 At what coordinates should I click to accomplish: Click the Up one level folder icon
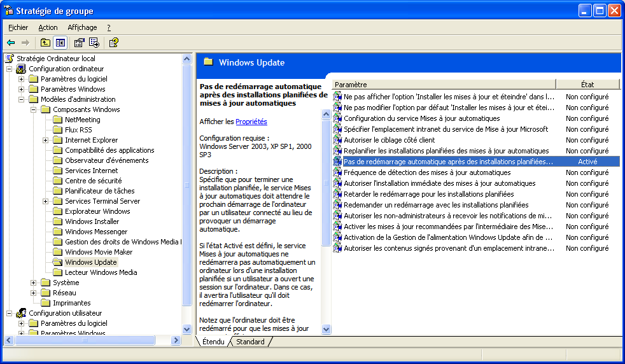(x=45, y=43)
